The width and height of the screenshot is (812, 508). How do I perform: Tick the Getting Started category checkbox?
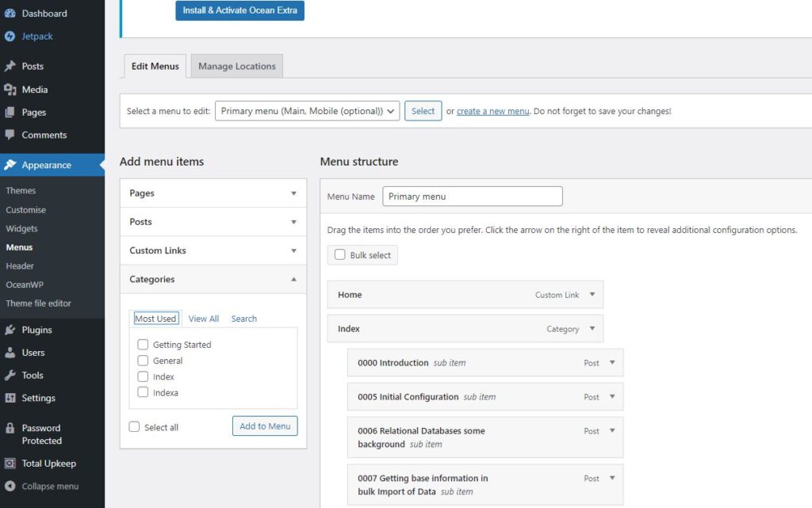pos(143,344)
